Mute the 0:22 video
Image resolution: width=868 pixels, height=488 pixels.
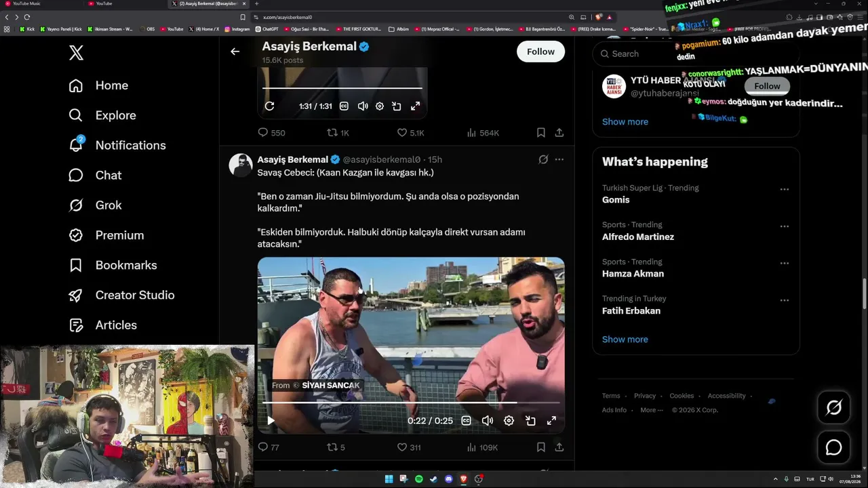coord(487,420)
